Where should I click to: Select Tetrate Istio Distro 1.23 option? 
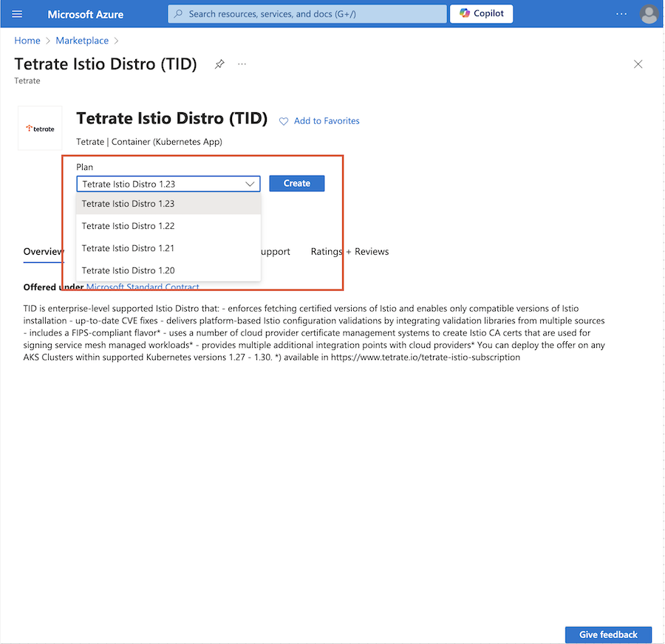(x=168, y=204)
